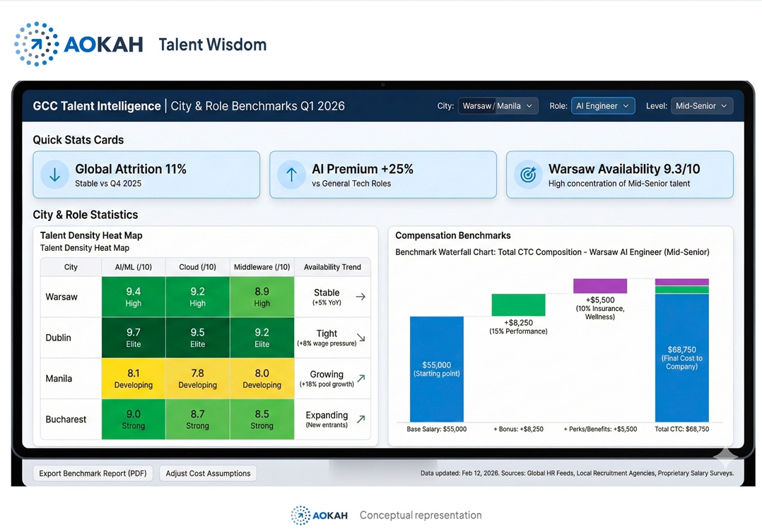The image size is (762, 532).
Task: Click the Manila Cloud 7.8 Developing cell
Action: pos(197,379)
